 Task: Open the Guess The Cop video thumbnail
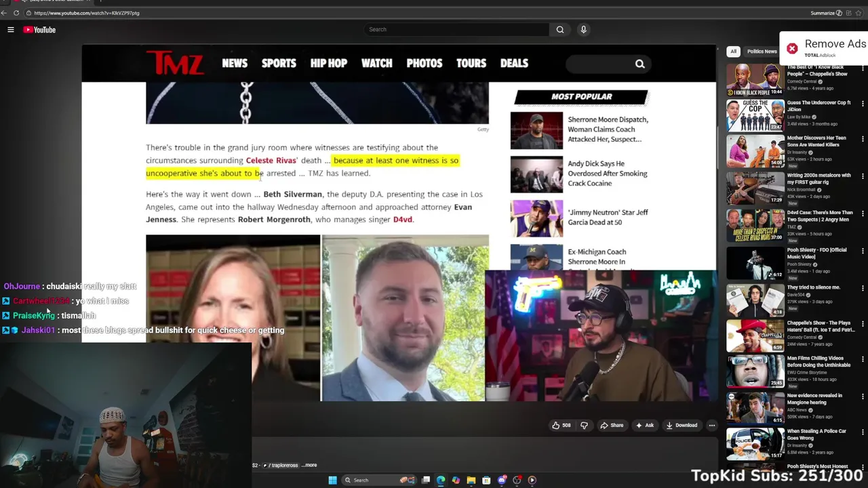click(x=755, y=115)
